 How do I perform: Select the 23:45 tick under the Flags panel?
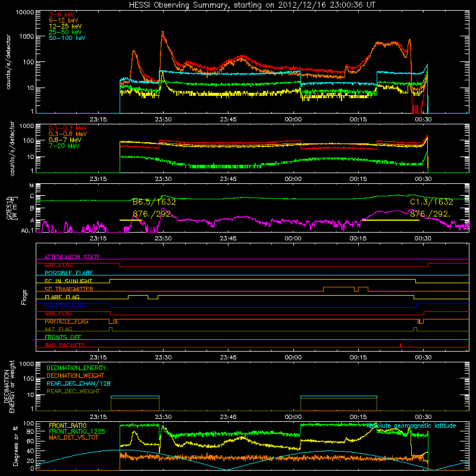(x=228, y=358)
